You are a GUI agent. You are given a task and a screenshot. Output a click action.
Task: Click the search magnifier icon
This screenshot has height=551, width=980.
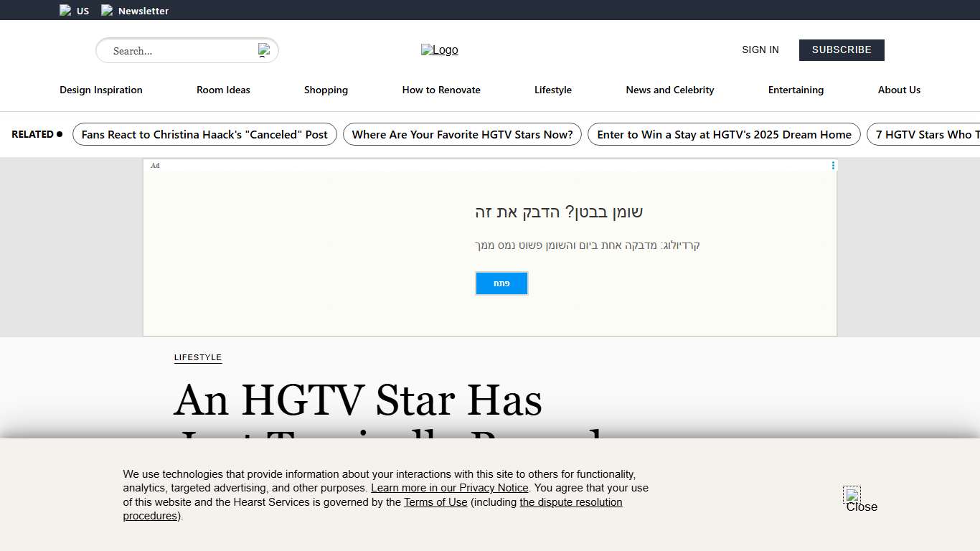pyautogui.click(x=264, y=50)
